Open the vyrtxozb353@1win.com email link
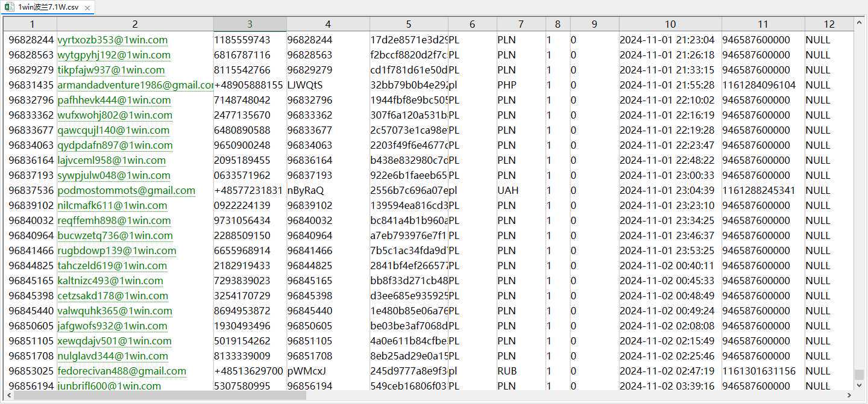Viewport: 868px width, 404px height. [x=113, y=40]
